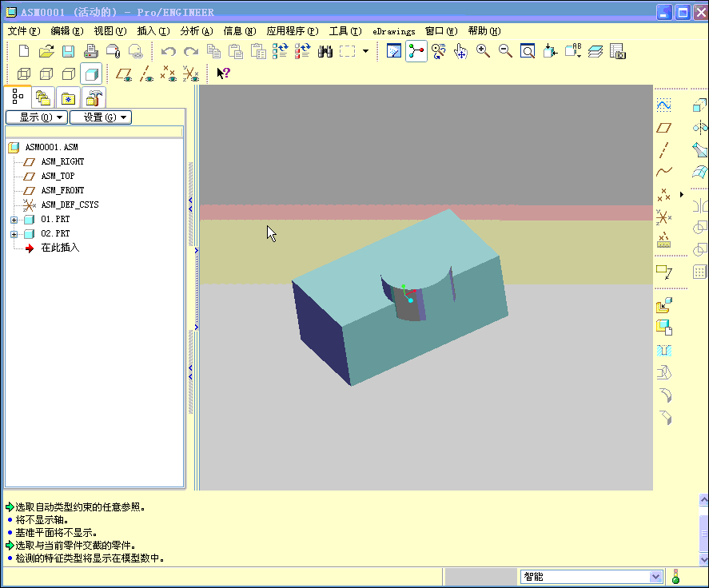Toggle datum points visibility
This screenshot has width=709, height=588.
pos(168,73)
